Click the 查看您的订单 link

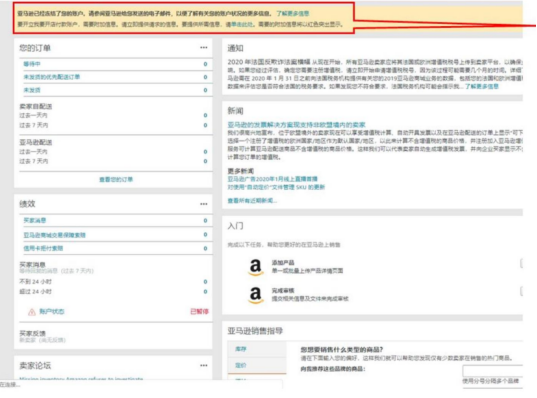pos(116,179)
